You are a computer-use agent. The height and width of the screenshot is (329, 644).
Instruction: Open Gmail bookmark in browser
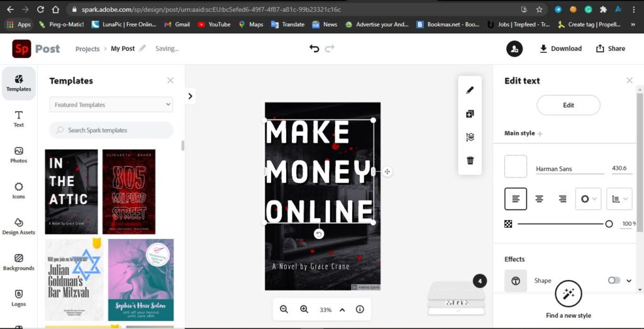pyautogui.click(x=177, y=25)
